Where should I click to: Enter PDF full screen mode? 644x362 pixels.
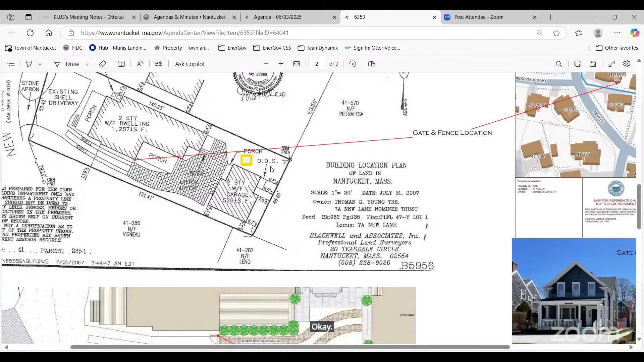coord(612,64)
